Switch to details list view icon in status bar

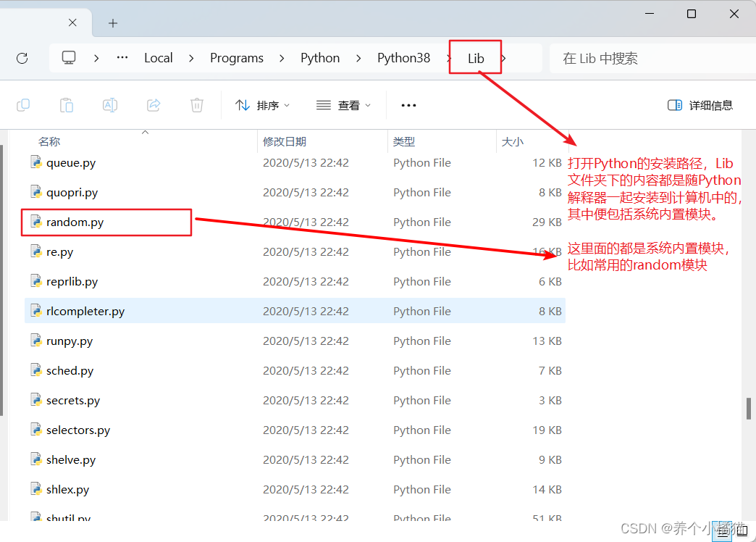pyautogui.click(x=722, y=532)
